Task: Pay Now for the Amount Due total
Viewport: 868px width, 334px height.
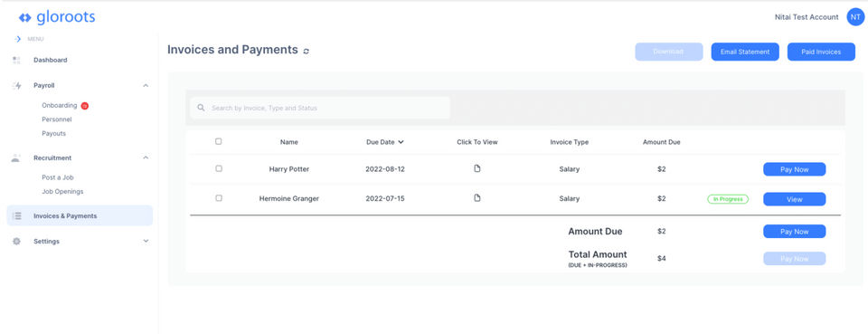Action: click(795, 232)
